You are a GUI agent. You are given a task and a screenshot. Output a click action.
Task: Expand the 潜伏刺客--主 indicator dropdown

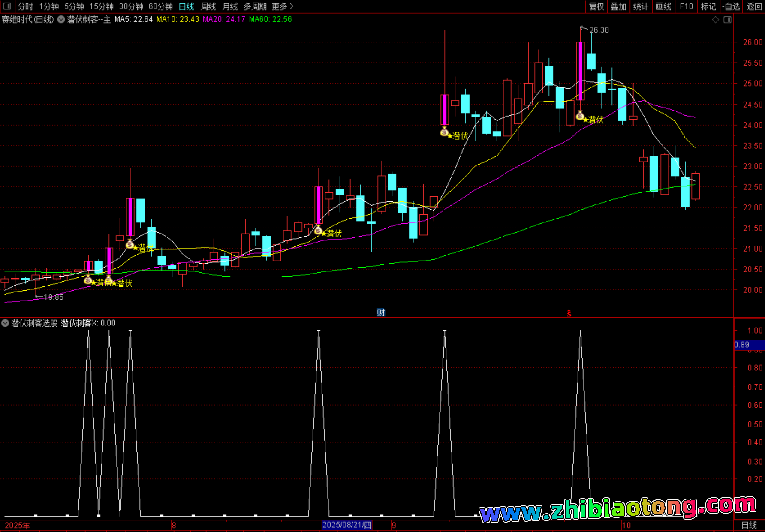61,19
